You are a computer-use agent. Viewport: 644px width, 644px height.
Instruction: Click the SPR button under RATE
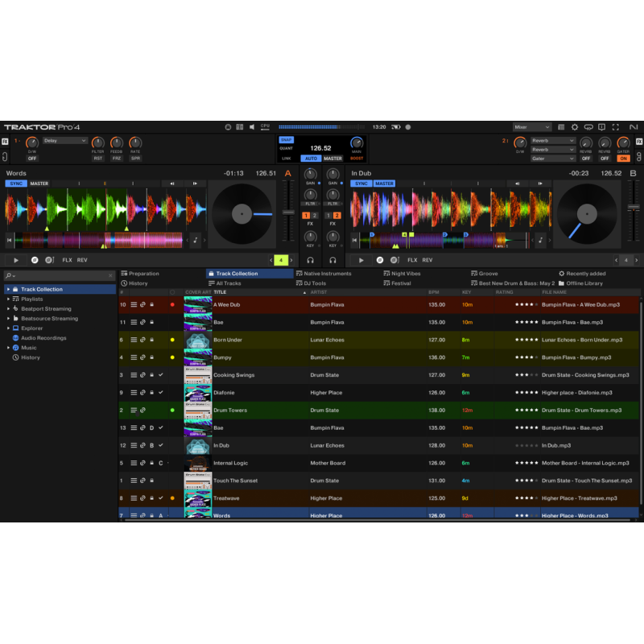coord(135,159)
